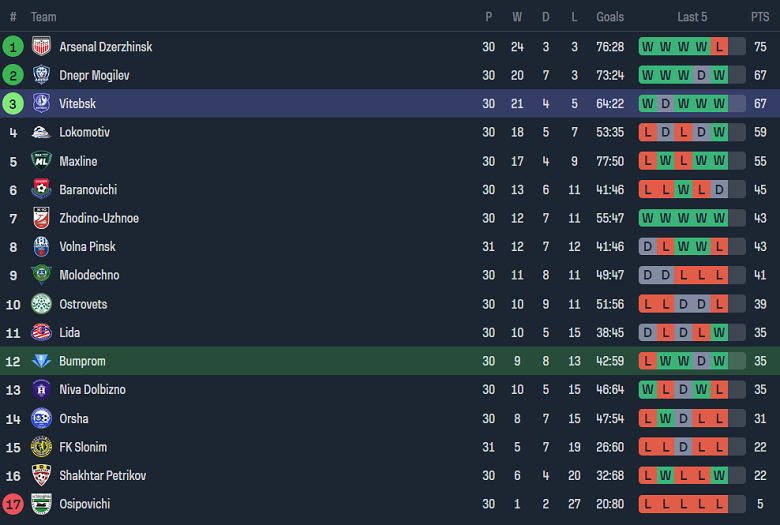The height and width of the screenshot is (525, 780).
Task: Click the Dnepr Mogilev team logo
Action: point(41,75)
